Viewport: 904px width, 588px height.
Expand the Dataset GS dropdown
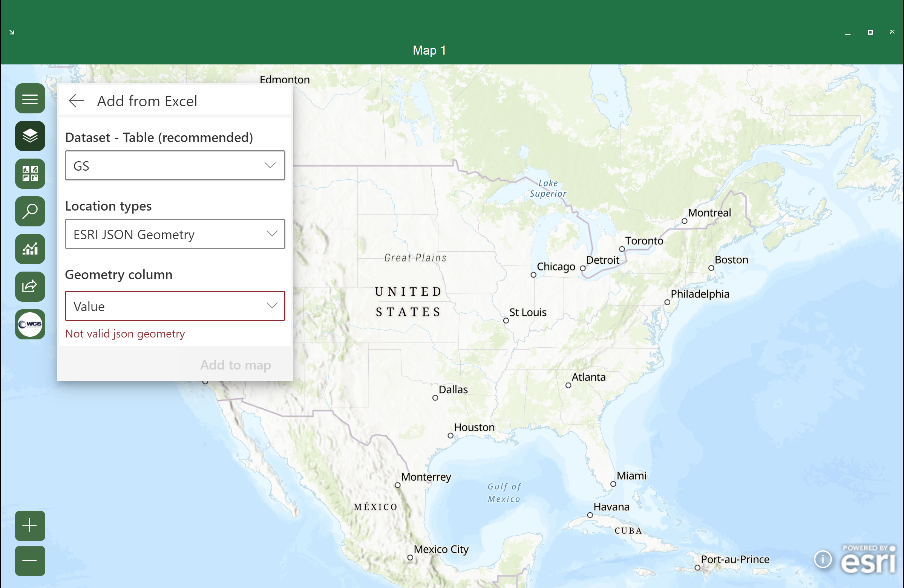pyautogui.click(x=175, y=165)
